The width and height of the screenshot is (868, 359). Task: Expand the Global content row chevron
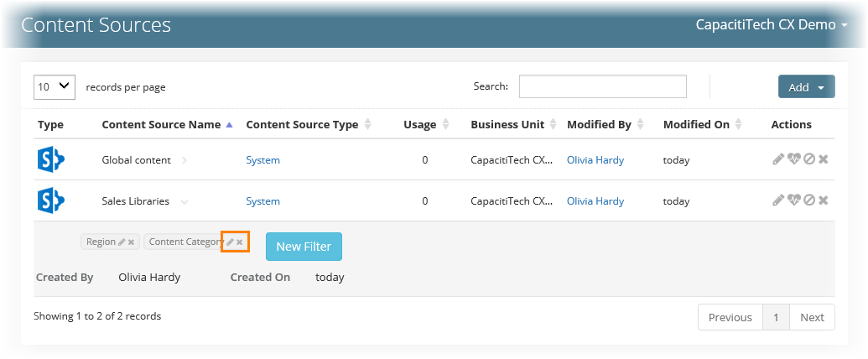(185, 160)
